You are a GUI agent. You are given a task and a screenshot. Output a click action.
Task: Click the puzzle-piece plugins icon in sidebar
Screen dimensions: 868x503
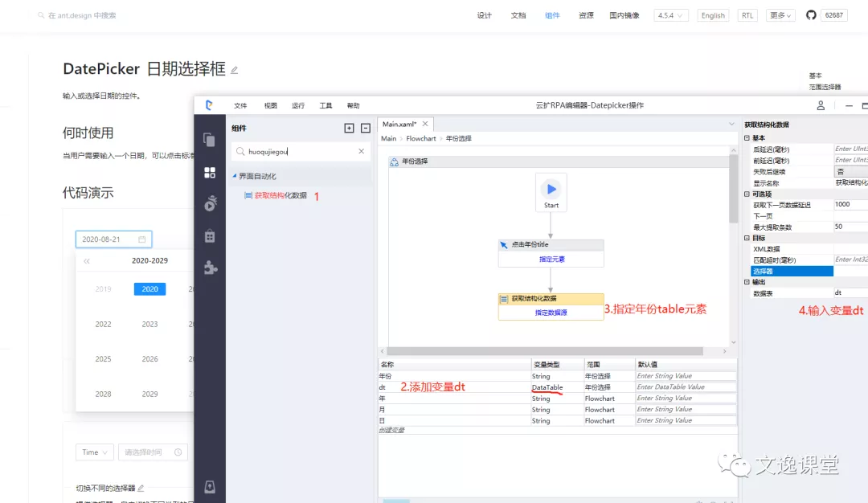point(210,268)
